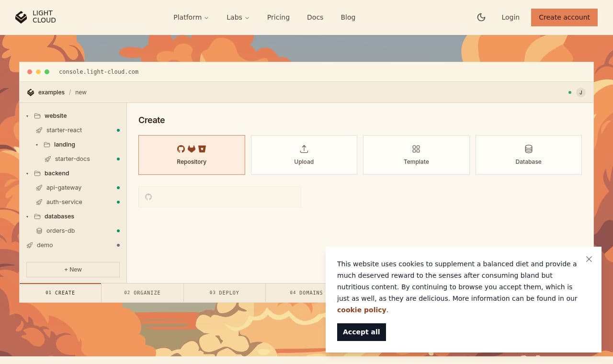The height and width of the screenshot is (364, 613).
Task: Switch to the 02 ORGANIZE tab
Action: (x=142, y=293)
